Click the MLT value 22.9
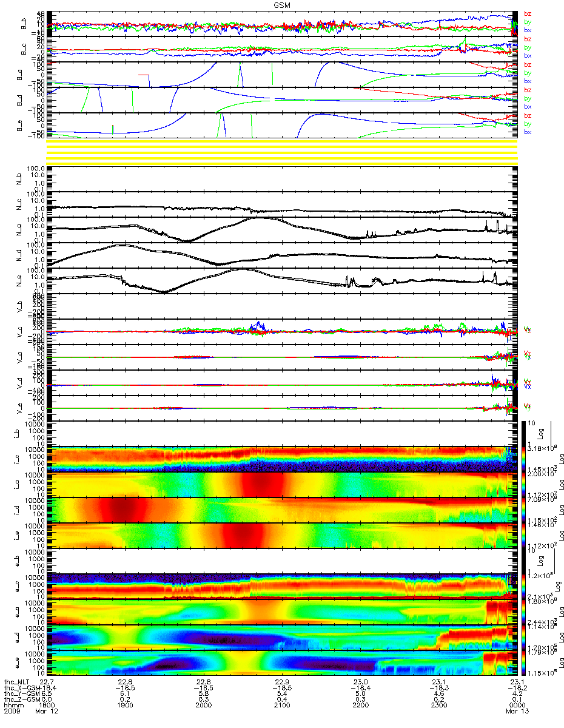 coord(283,682)
